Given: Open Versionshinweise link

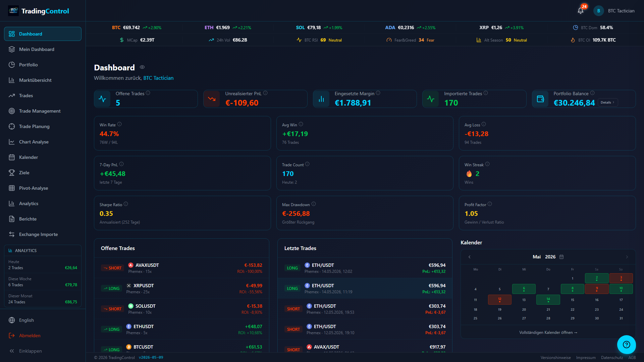Looking at the screenshot, I should (x=555, y=358).
